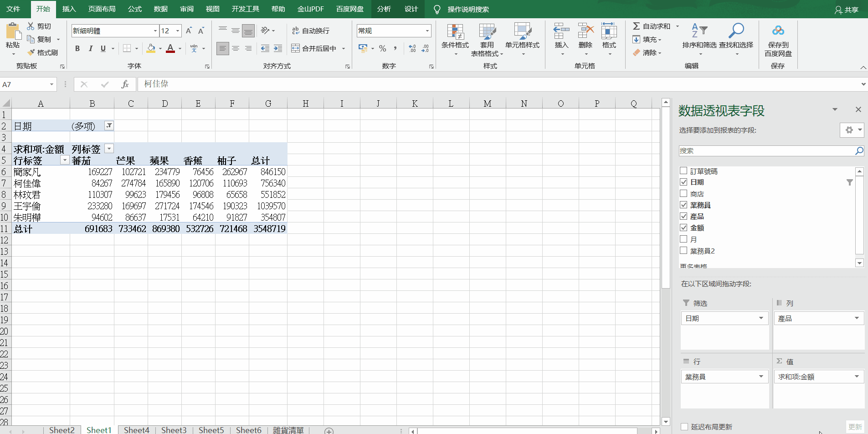Click the formula bar input
868x434 pixels.
[499, 84]
